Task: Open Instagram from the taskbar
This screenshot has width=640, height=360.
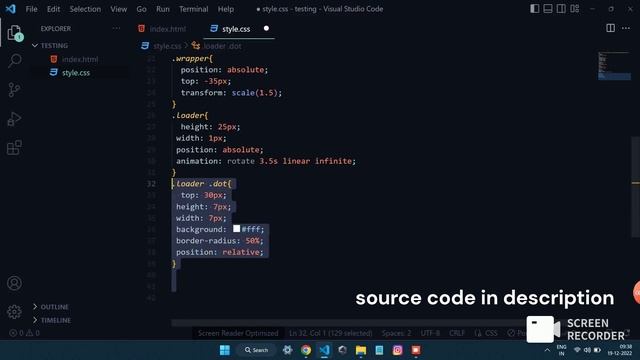Action: [x=397, y=350]
